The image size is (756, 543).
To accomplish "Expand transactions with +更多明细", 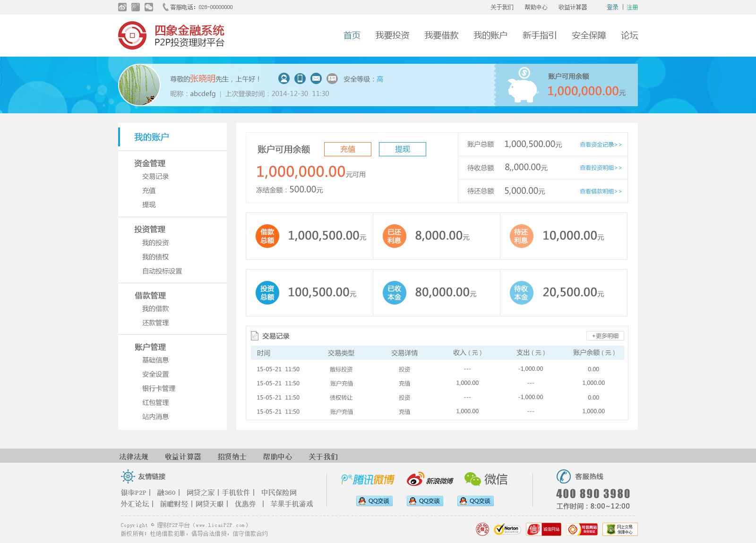I will pyautogui.click(x=605, y=336).
